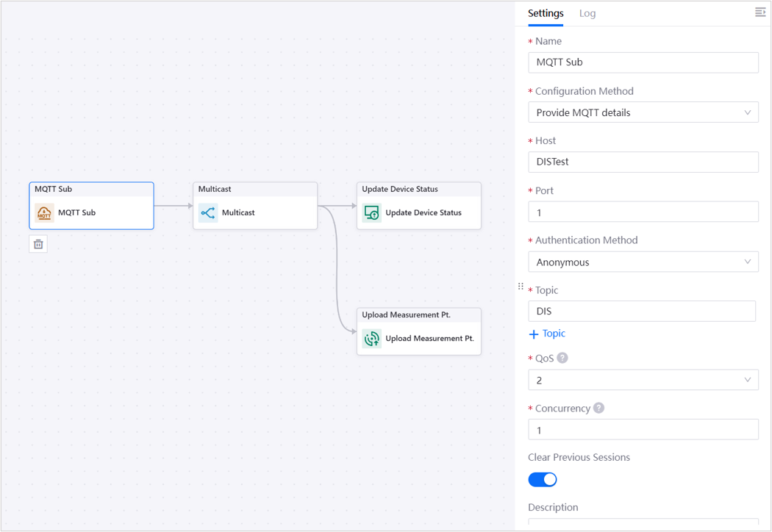This screenshot has height=532, width=772.
Task: Toggle the Clear Previous Sessions switch
Action: point(543,480)
